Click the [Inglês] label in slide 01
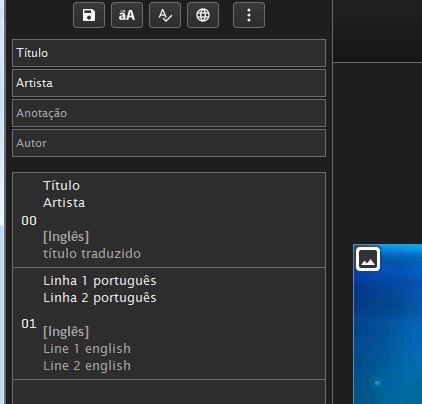 66,332
